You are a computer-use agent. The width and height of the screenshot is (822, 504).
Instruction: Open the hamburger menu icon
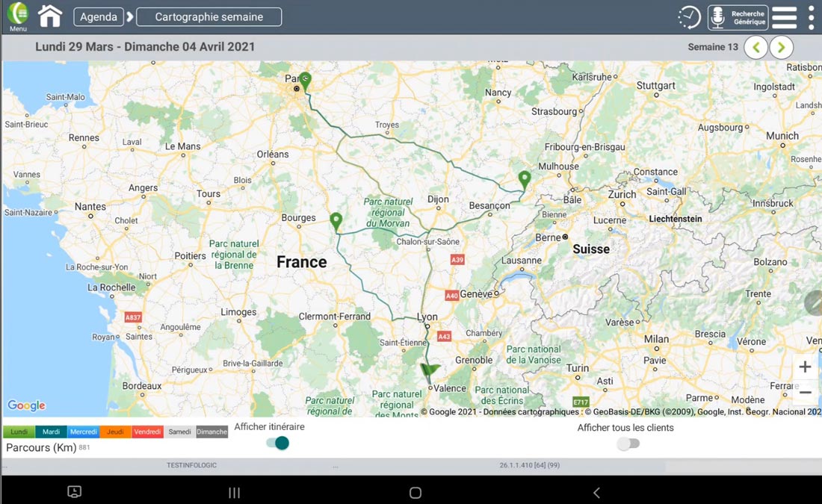[784, 17]
